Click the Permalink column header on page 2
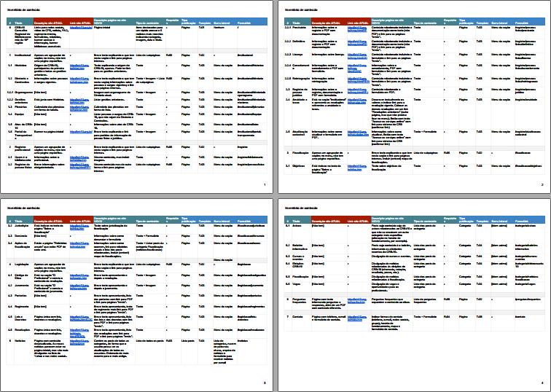This screenshot has width=551, height=392. tap(522, 23)
